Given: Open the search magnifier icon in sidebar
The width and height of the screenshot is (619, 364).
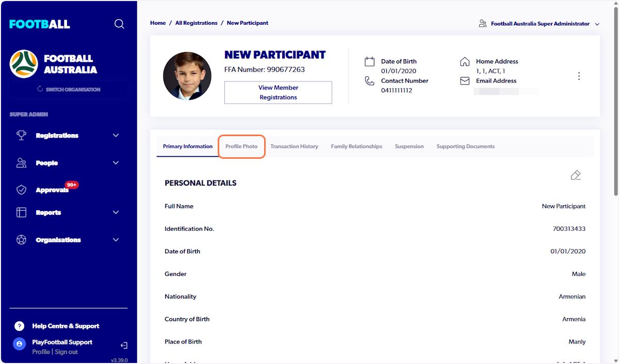Looking at the screenshot, I should pyautogui.click(x=119, y=24).
